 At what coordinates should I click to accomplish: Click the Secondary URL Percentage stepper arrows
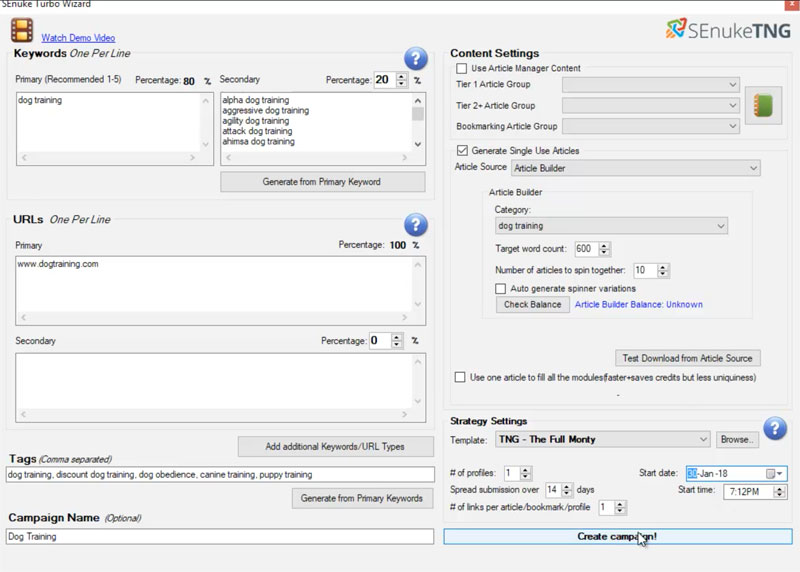point(397,340)
